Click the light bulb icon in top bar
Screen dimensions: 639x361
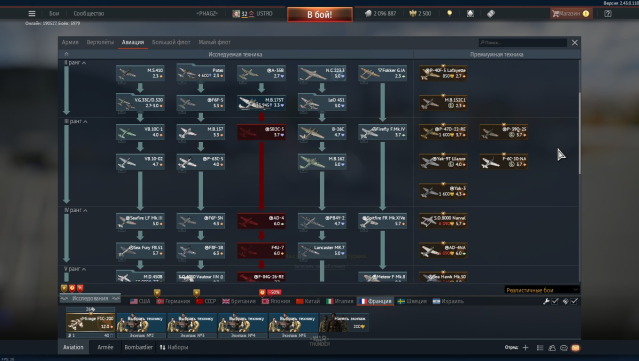coord(450,13)
